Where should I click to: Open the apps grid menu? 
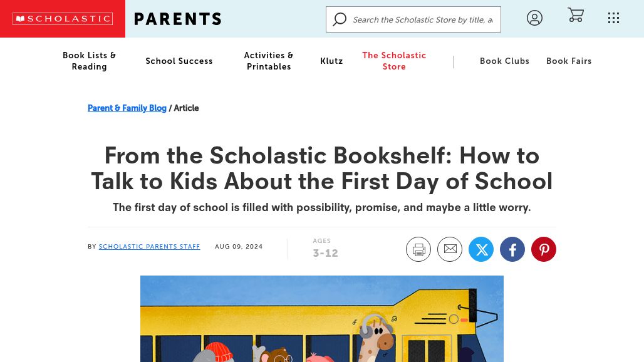(x=613, y=18)
